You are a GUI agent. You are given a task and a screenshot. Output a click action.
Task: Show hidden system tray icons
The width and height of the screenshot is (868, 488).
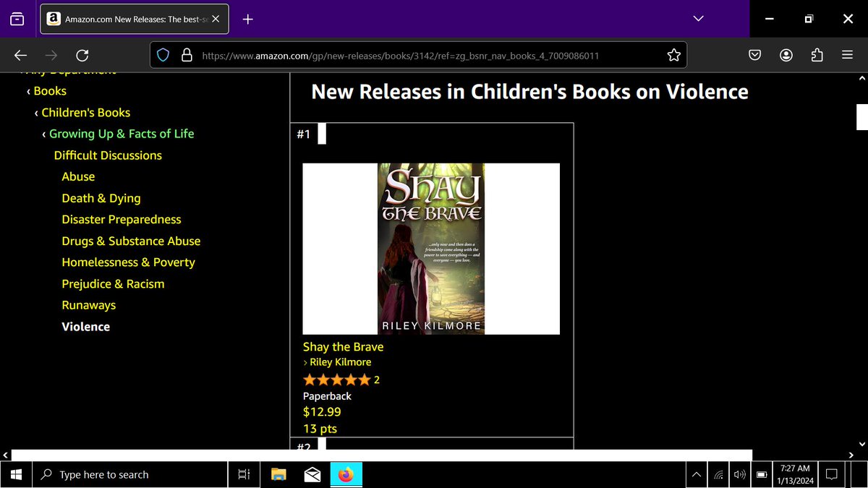(697, 475)
